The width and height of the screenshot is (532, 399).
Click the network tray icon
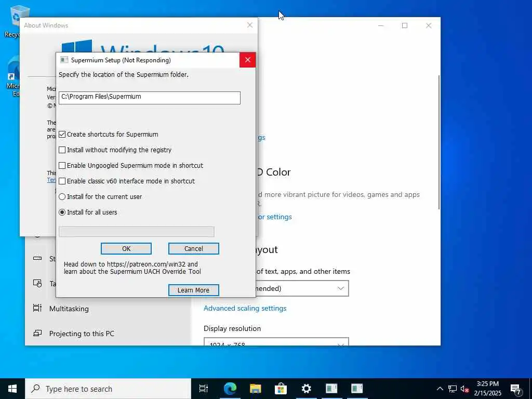pos(453,389)
